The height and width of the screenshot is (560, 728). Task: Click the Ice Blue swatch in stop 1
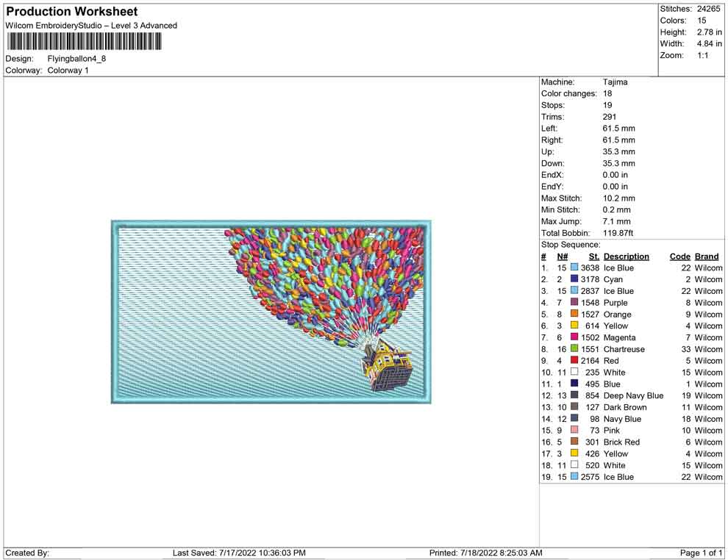tap(574, 268)
